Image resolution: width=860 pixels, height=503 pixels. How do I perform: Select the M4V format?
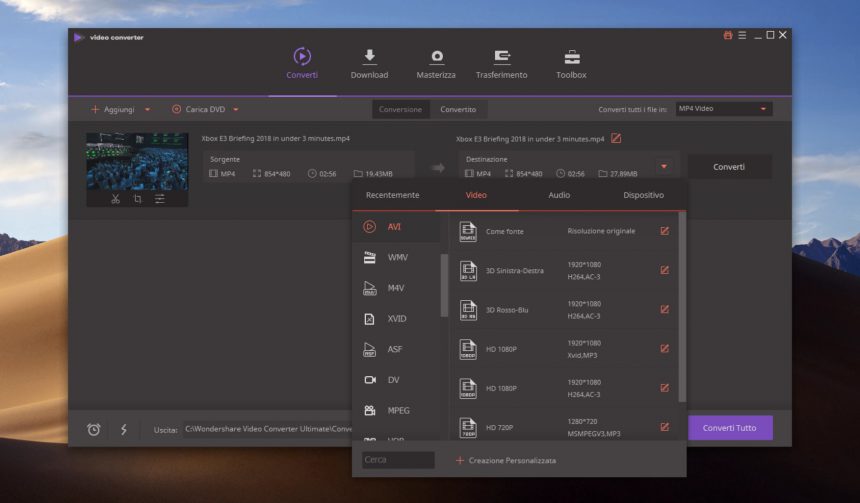(397, 288)
